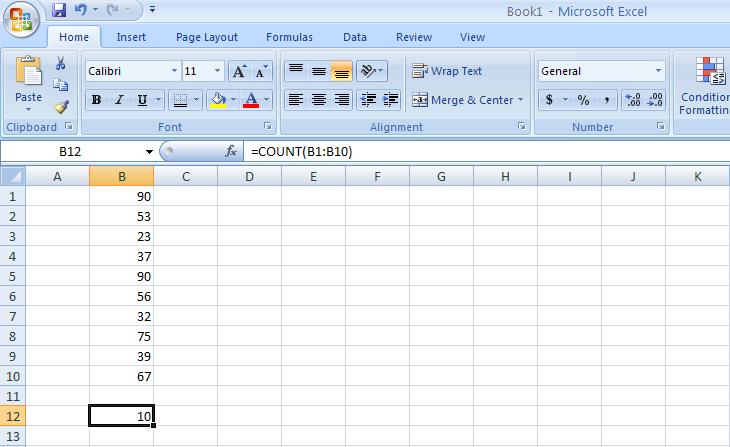Open the borders dropdown arrow

pos(196,100)
